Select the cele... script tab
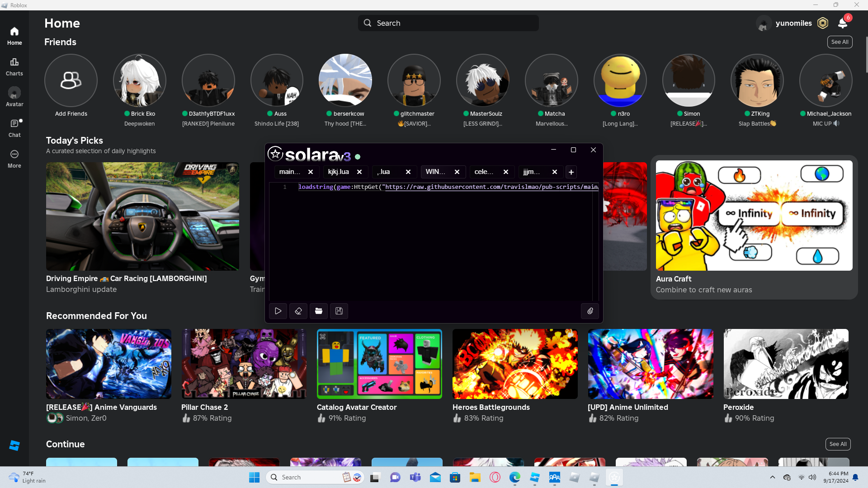 (484, 172)
